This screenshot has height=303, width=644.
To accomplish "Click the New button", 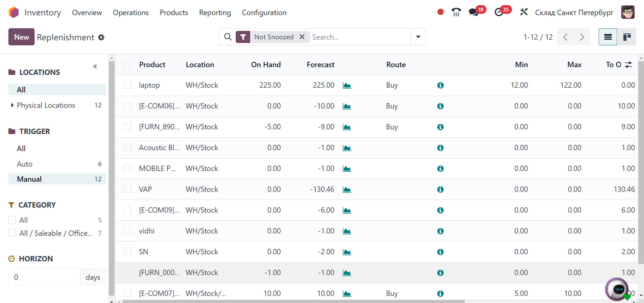I will [21, 37].
